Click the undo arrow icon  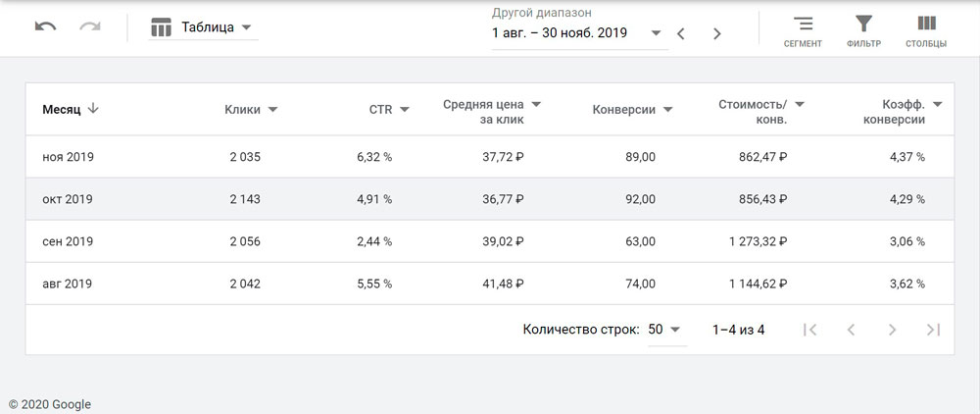pos(45,27)
